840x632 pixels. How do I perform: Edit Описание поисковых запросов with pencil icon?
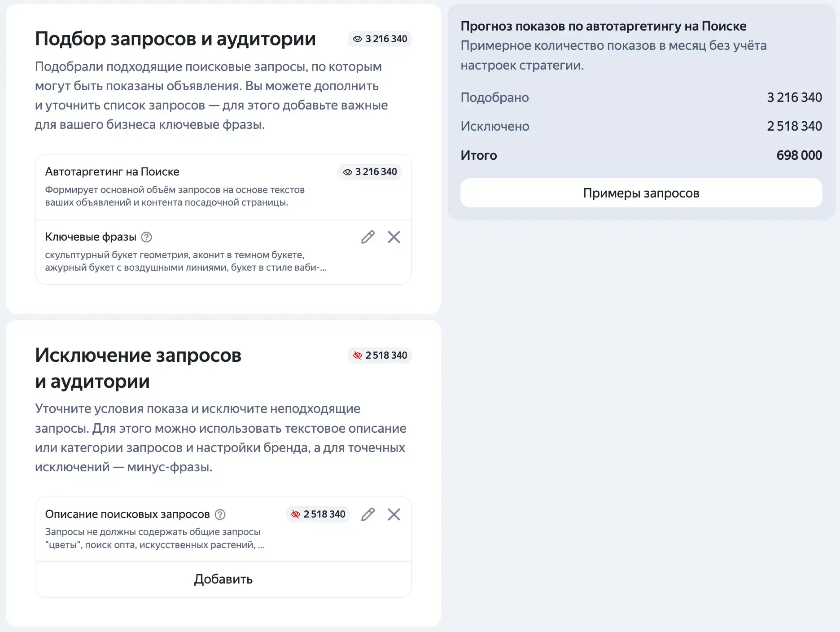[368, 514]
